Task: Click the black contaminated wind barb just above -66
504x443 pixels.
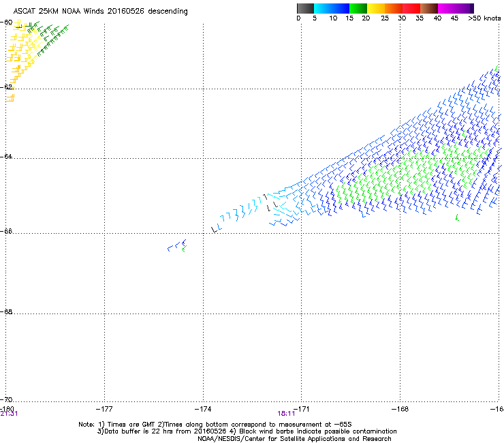Action: point(214,230)
